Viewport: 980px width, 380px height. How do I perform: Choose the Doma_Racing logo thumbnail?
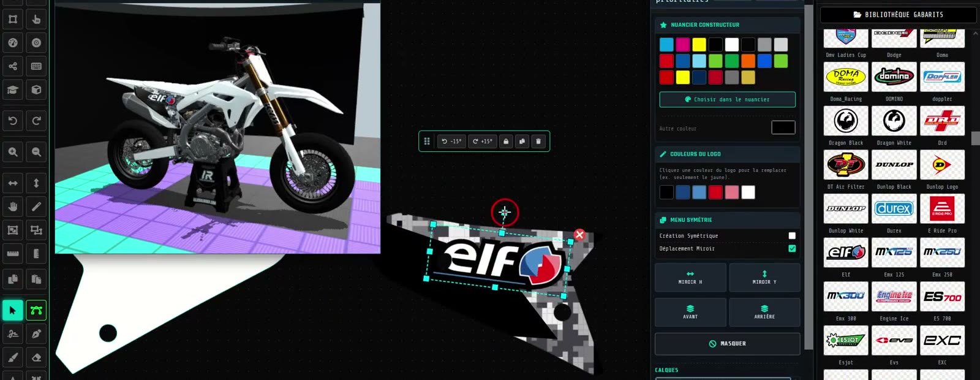coord(846,77)
